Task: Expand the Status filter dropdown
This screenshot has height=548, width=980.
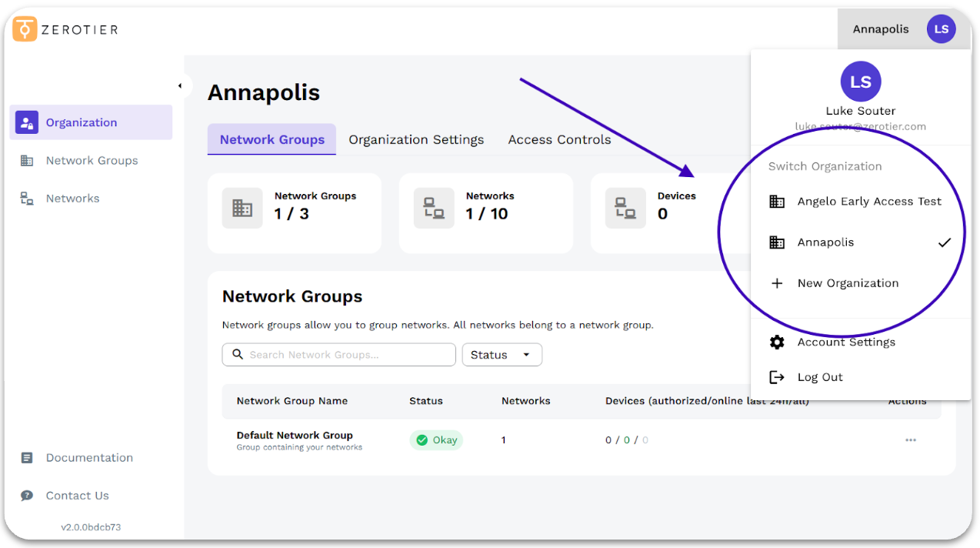Action: pos(502,355)
